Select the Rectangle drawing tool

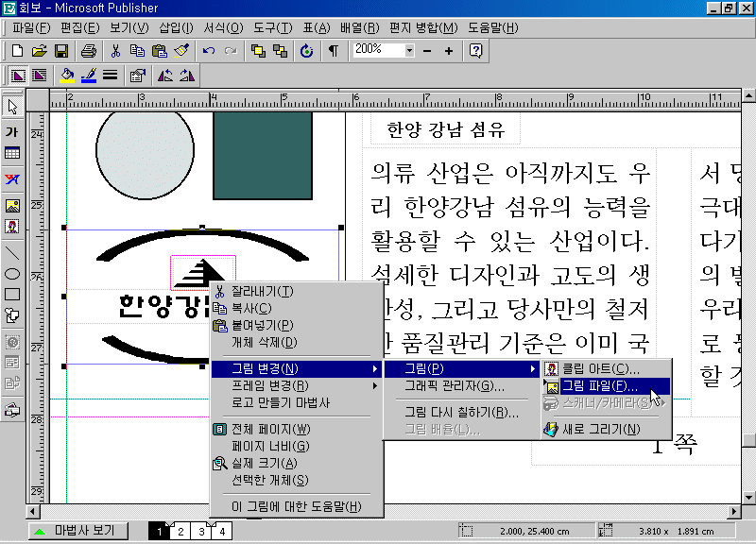coord(12,295)
